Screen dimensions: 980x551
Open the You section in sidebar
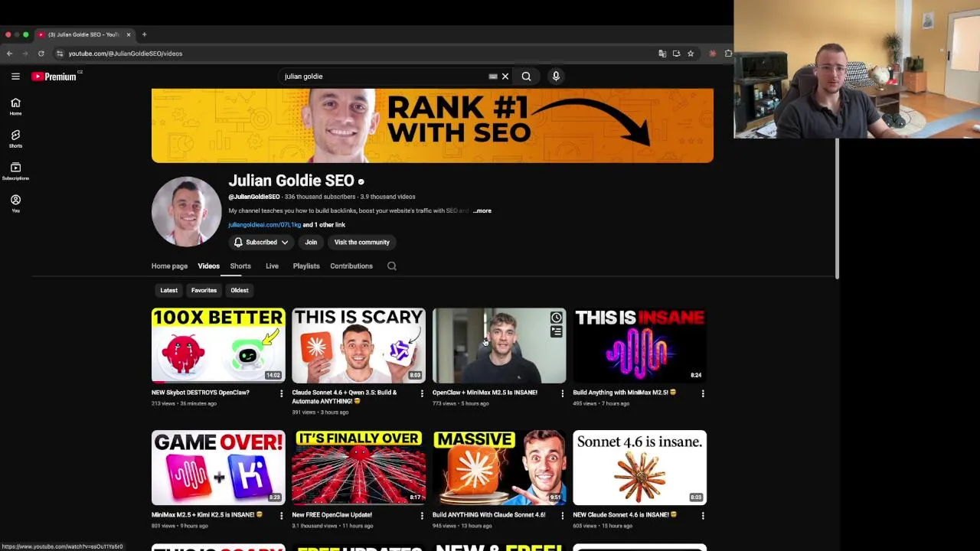click(15, 204)
